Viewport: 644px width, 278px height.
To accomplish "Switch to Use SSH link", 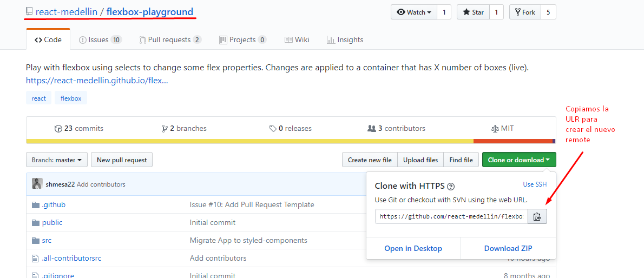I will [535, 184].
